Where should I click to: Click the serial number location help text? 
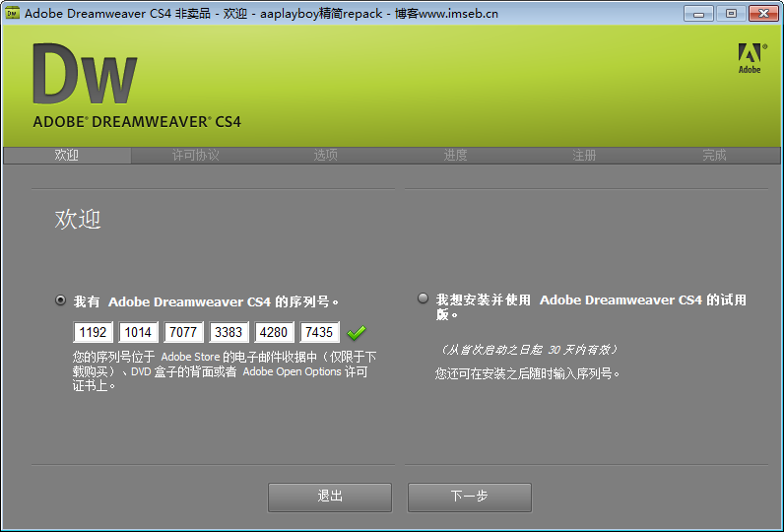pyautogui.click(x=224, y=371)
